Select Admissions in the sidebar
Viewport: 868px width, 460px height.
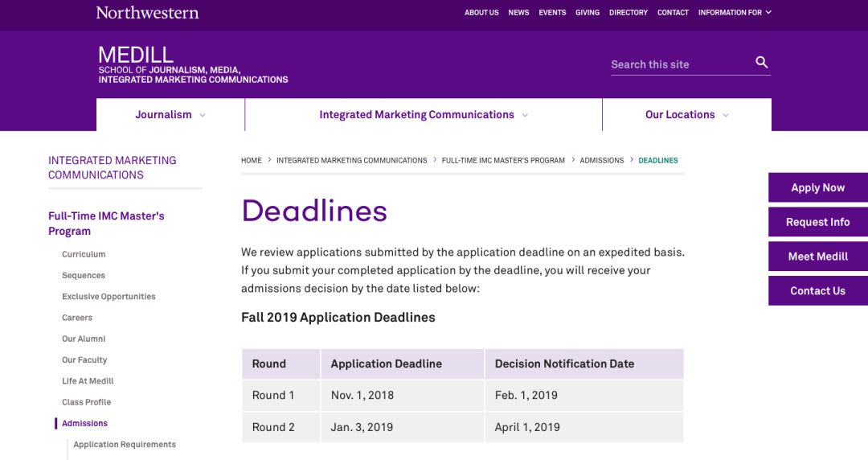click(x=84, y=423)
